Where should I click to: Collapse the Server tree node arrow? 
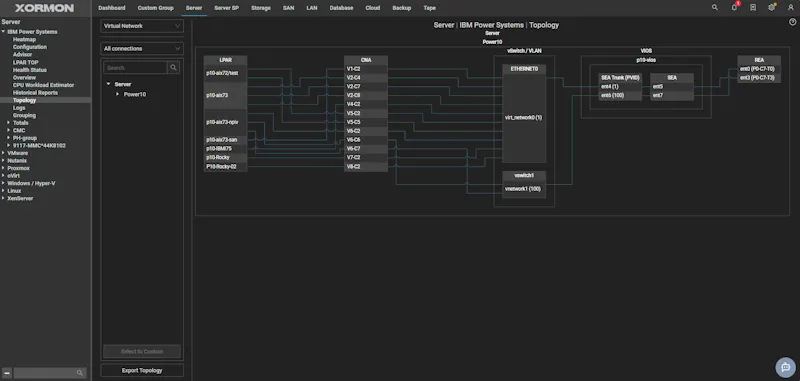pos(109,84)
